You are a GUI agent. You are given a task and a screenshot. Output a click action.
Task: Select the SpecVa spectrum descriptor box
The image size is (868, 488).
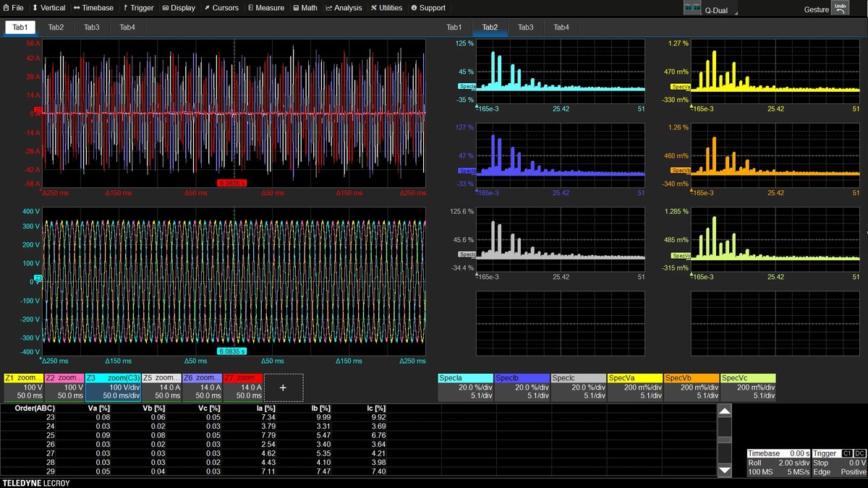coord(635,387)
